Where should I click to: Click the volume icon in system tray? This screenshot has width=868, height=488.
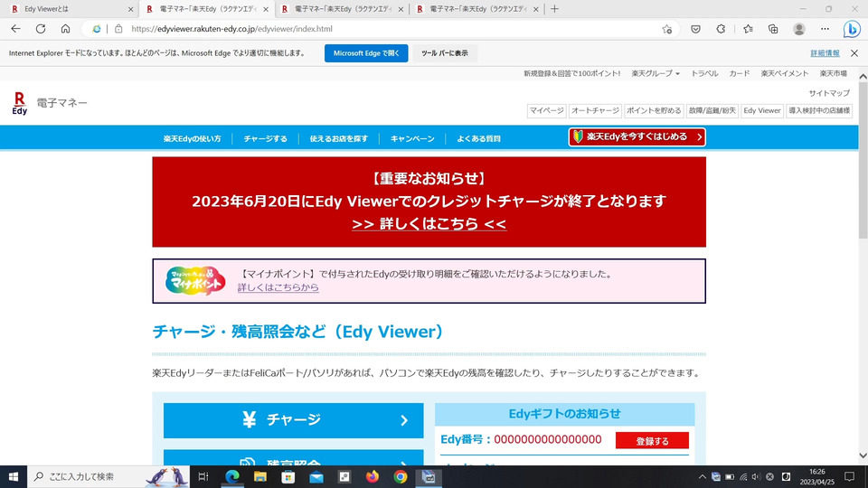pyautogui.click(x=756, y=476)
